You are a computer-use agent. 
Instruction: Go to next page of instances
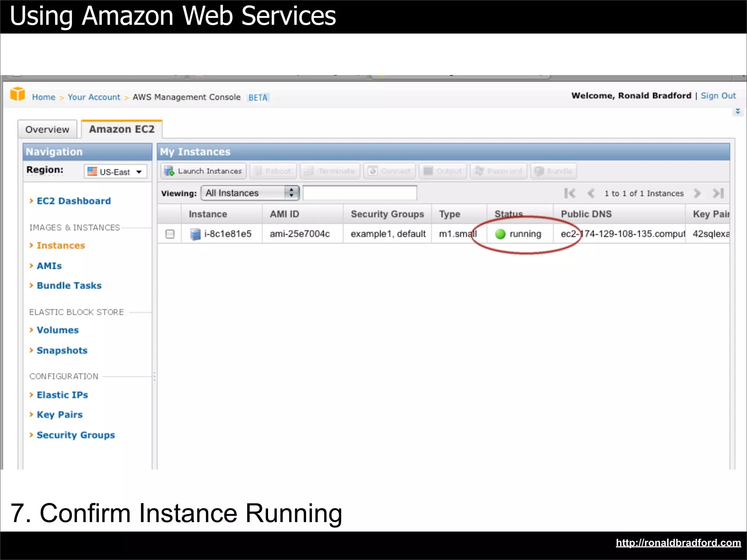click(x=697, y=193)
